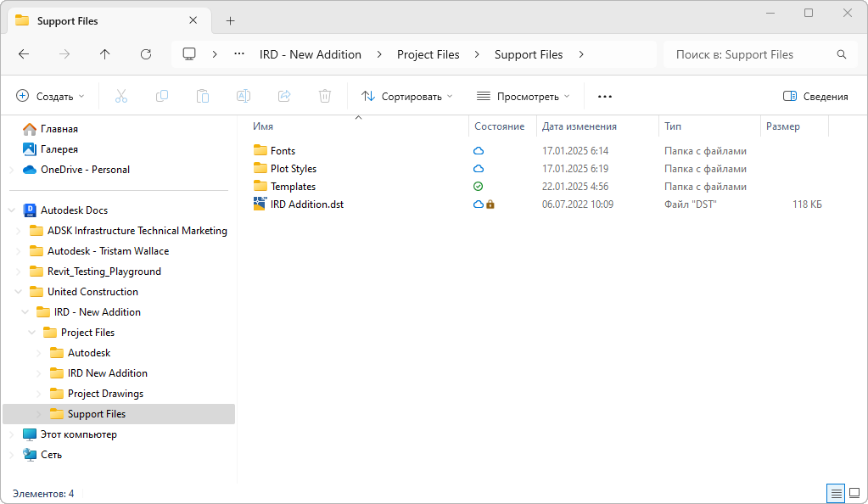The height and width of the screenshot is (504, 868).
Task: Go up one folder level
Action: point(105,54)
